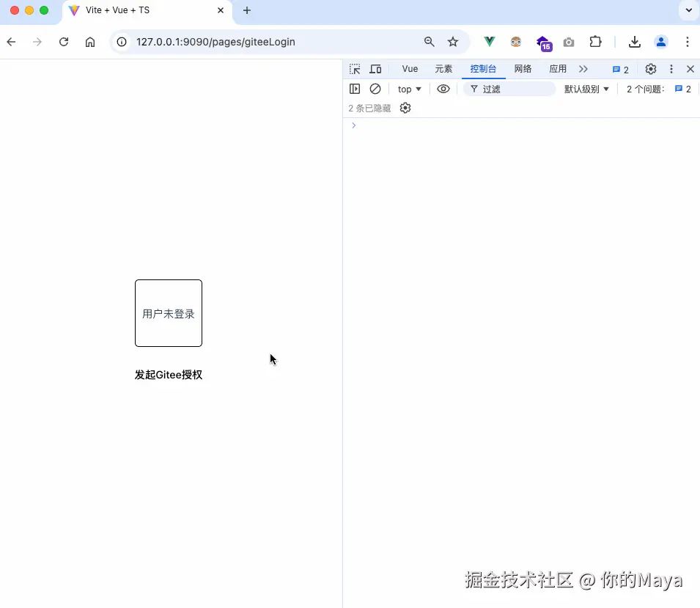The height and width of the screenshot is (608, 700).
Task: Clear the console with the ⊘ icon
Action: point(375,89)
